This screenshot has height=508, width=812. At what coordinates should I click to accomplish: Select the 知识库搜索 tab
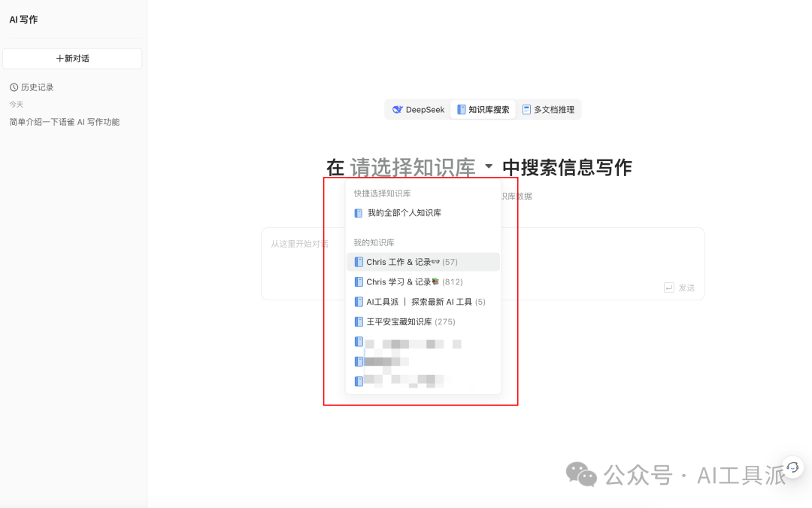pyautogui.click(x=483, y=109)
